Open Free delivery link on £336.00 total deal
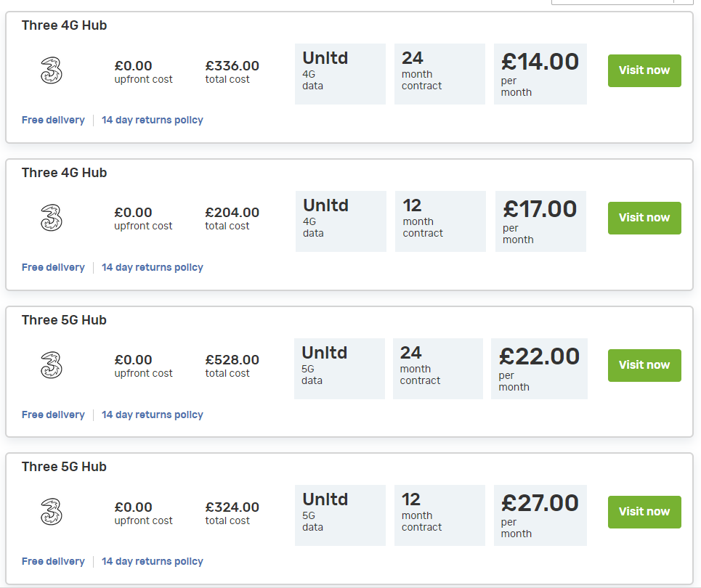Image resolution: width=701 pixels, height=588 pixels. click(53, 121)
